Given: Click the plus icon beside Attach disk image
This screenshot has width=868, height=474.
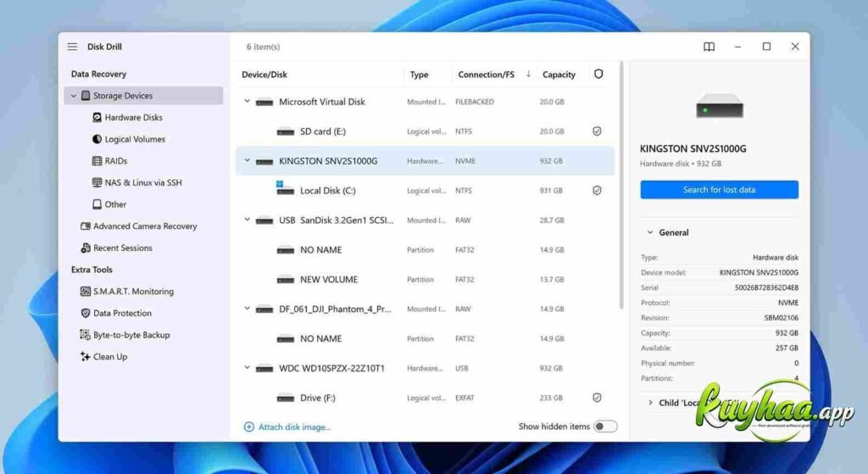Looking at the screenshot, I should [249, 427].
